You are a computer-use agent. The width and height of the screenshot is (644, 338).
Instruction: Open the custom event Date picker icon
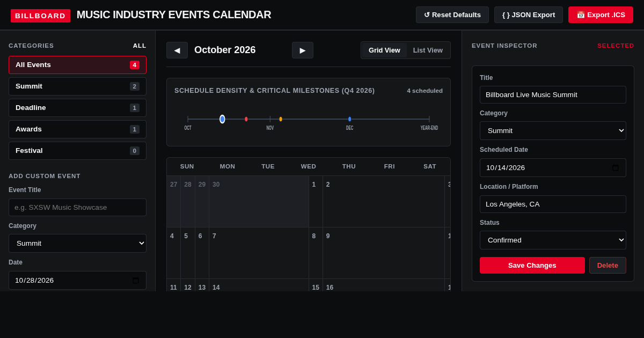pos(136,281)
